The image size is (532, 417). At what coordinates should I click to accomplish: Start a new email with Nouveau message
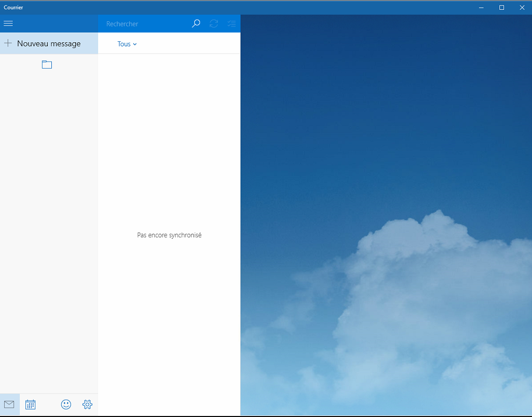tap(49, 43)
